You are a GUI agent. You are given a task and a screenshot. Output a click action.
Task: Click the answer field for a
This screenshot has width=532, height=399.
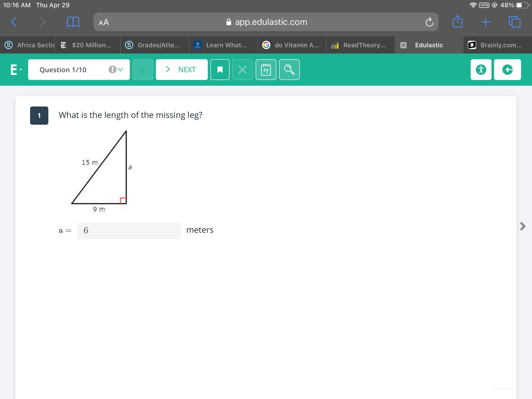tap(129, 230)
